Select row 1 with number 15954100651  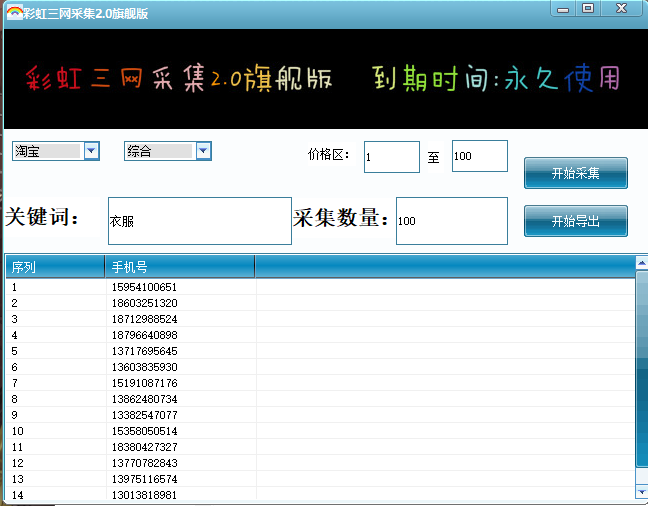point(144,287)
